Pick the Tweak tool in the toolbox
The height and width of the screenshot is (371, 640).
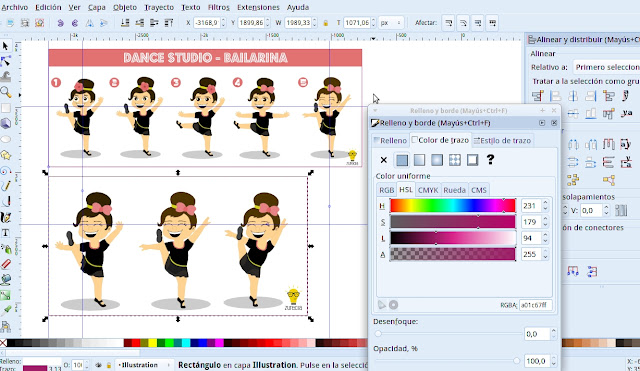[x=5, y=77]
